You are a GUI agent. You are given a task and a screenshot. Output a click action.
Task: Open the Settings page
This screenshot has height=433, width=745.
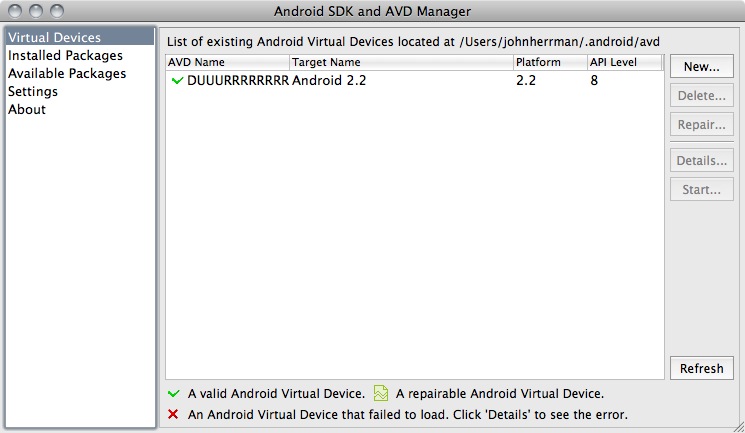tap(33, 92)
